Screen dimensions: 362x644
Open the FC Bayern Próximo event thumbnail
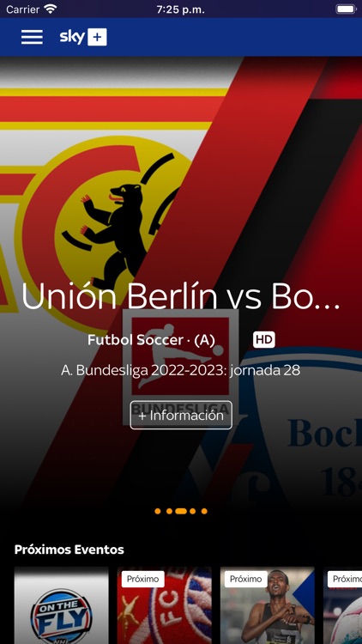coord(165,605)
